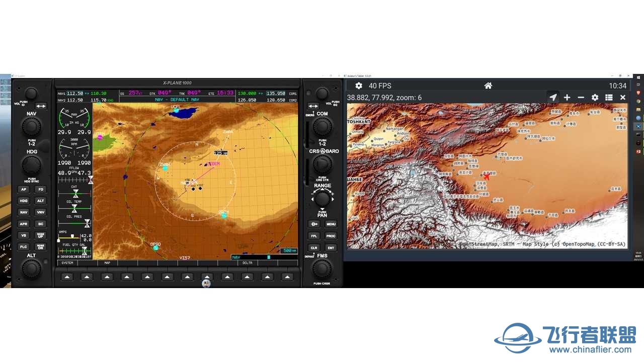Click the Windows Start icon in taskbar
This screenshot has height=362, width=644.
638,77
